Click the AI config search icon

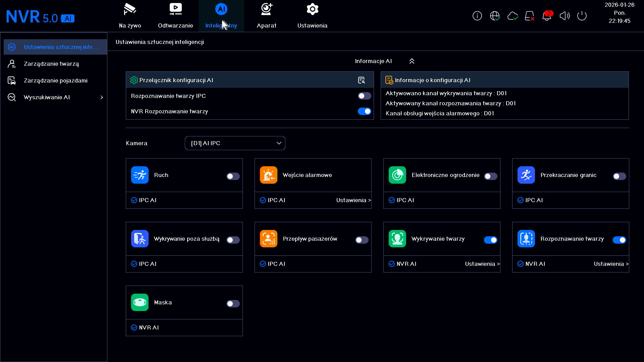(x=361, y=80)
